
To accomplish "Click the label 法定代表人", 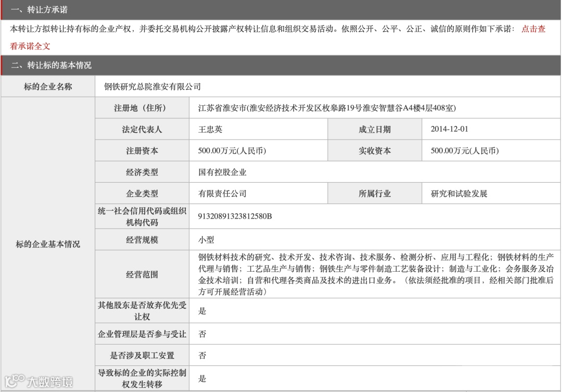I will pos(142,130).
